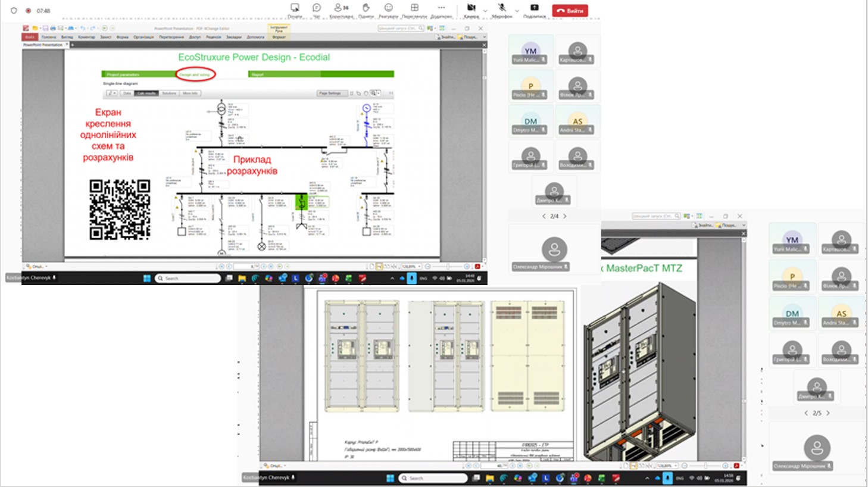This screenshot has width=868, height=487.
Task: Toggle recording indicator at top left
Action: tap(28, 11)
